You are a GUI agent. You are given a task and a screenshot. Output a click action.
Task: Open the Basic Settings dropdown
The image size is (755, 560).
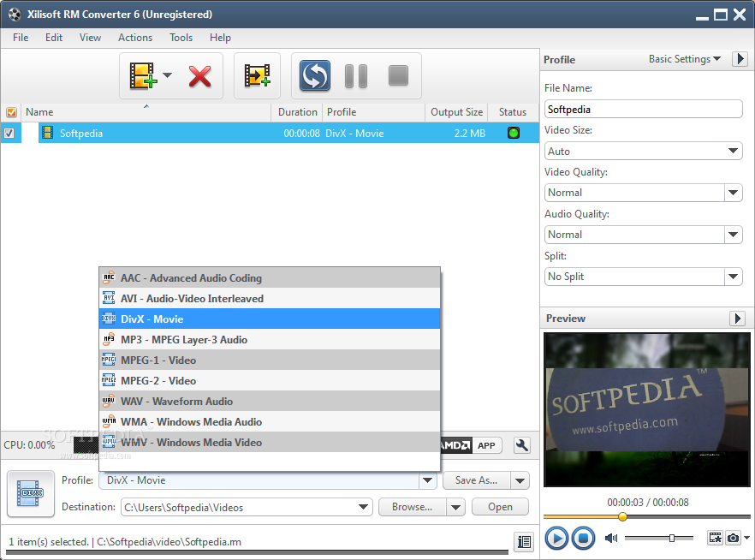coord(684,59)
